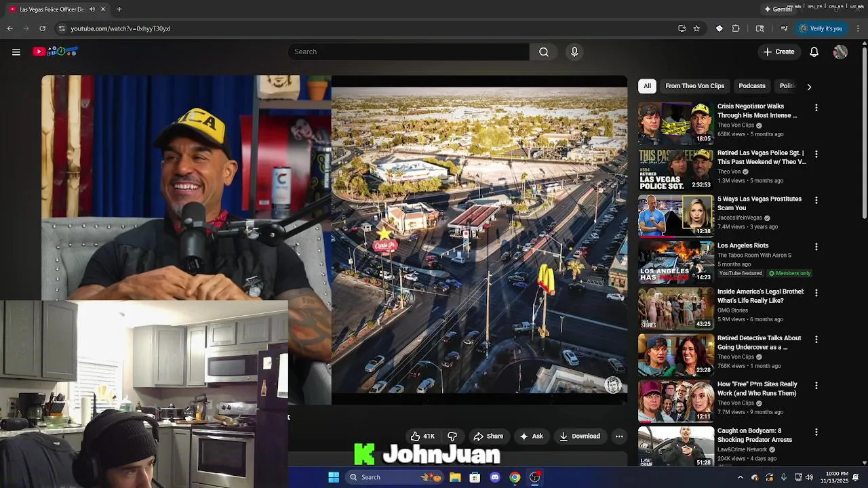Image resolution: width=868 pixels, height=488 pixels.
Task: Click the Ask button
Action: click(531, 436)
